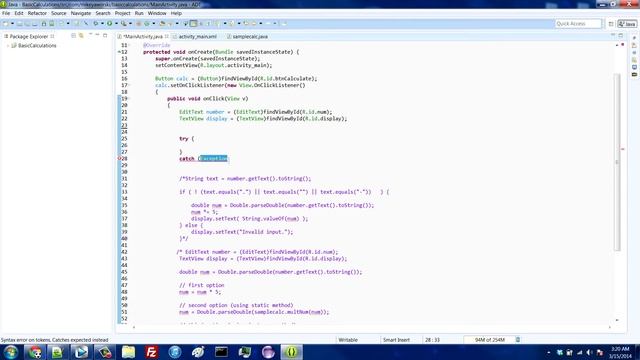Show hidden system tray icons arrow
Screen dimensions: 640x360
point(549,352)
